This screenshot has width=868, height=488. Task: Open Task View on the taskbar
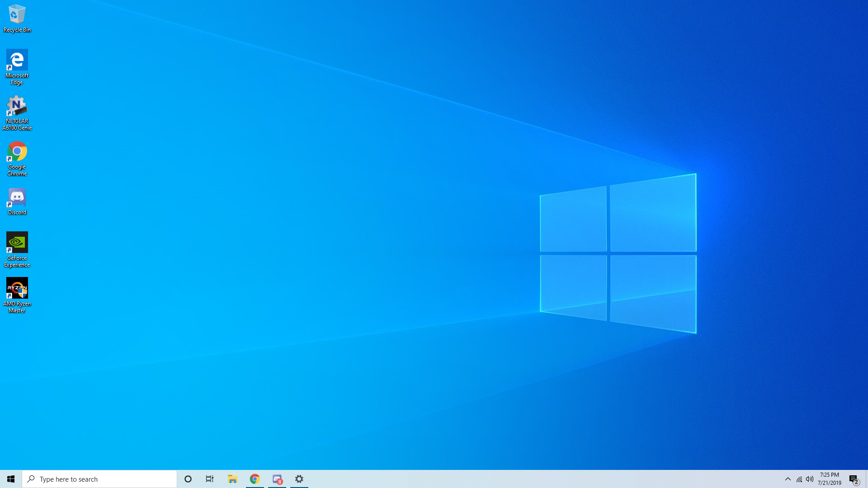point(210,479)
